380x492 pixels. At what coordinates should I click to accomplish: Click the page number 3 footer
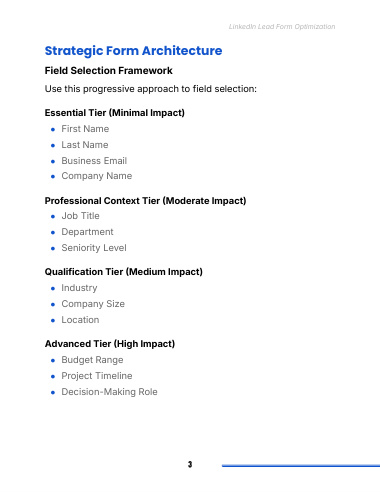click(190, 464)
